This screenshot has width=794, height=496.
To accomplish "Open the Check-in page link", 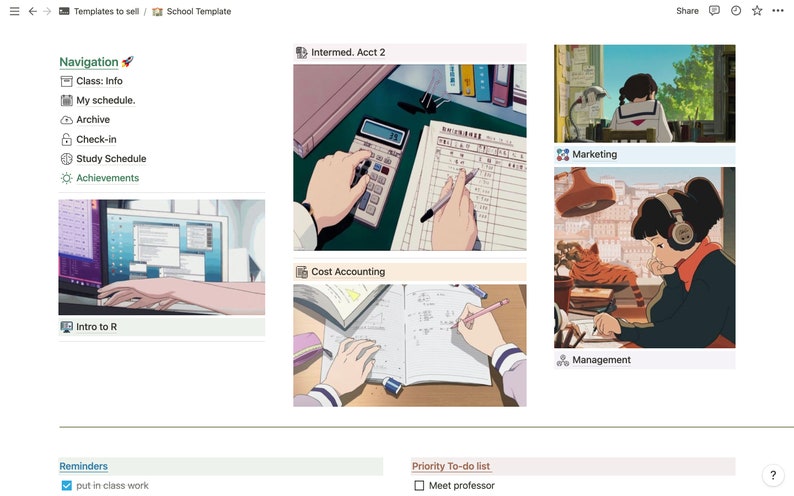I will pos(96,140).
